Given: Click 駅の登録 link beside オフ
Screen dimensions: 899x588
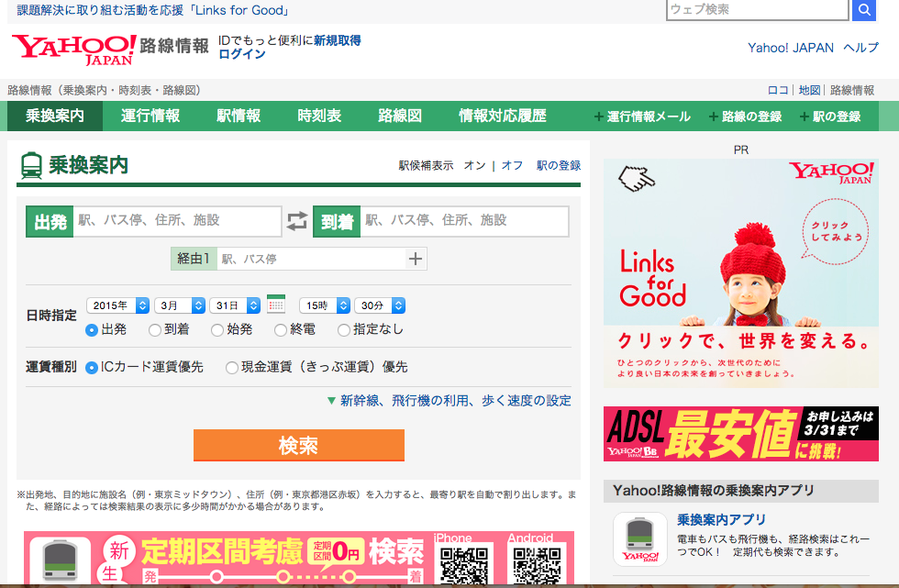Looking at the screenshot, I should 559,166.
